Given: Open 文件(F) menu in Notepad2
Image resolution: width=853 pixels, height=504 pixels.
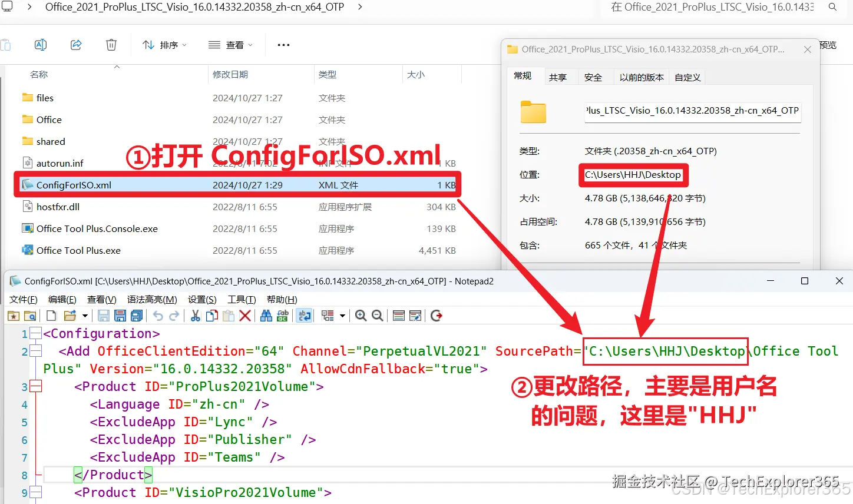Looking at the screenshot, I should [x=24, y=300].
